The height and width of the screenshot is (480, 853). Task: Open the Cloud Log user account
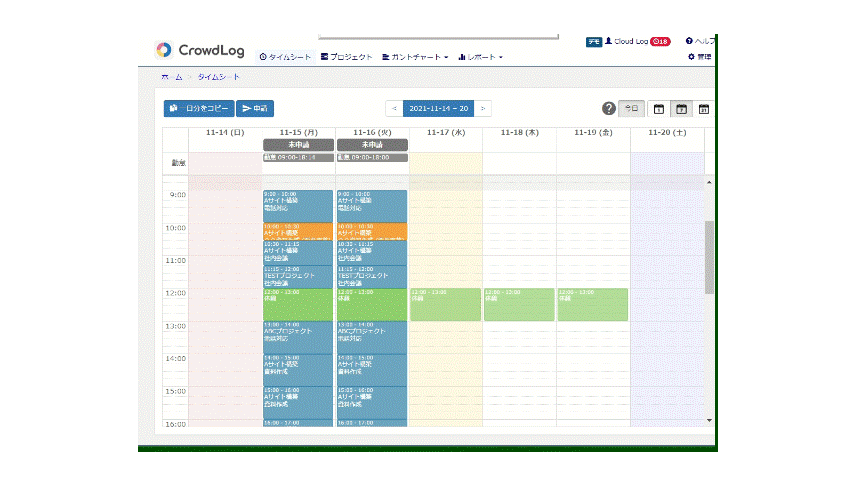pos(627,41)
